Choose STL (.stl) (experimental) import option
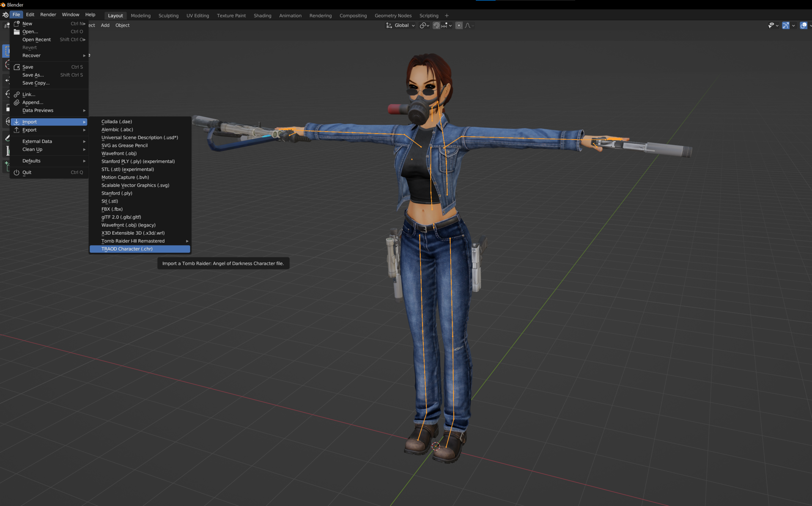The height and width of the screenshot is (506, 812). (x=140, y=169)
